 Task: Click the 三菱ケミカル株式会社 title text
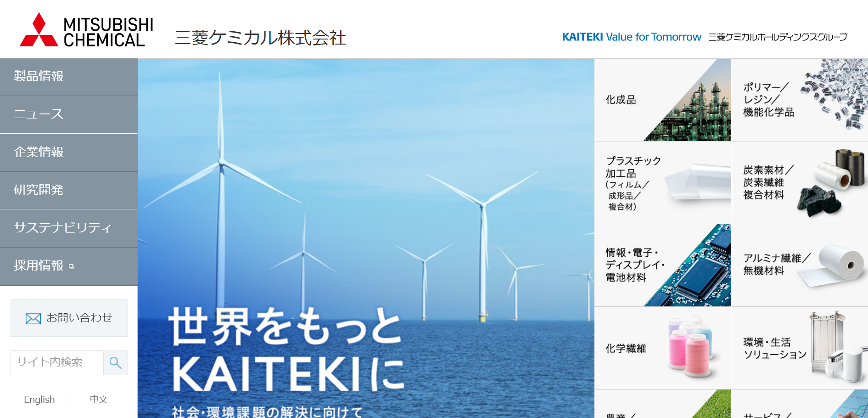point(261,38)
